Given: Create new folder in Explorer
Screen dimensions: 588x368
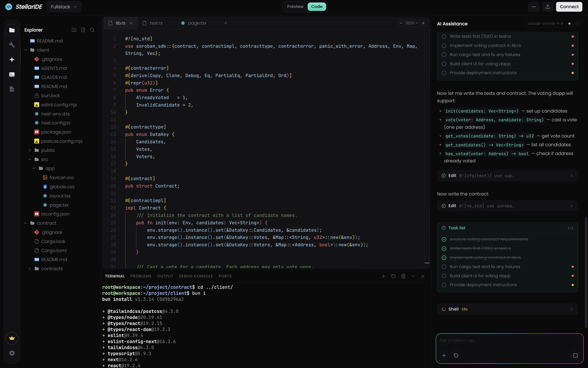Looking at the screenshot, I should click(74, 30).
